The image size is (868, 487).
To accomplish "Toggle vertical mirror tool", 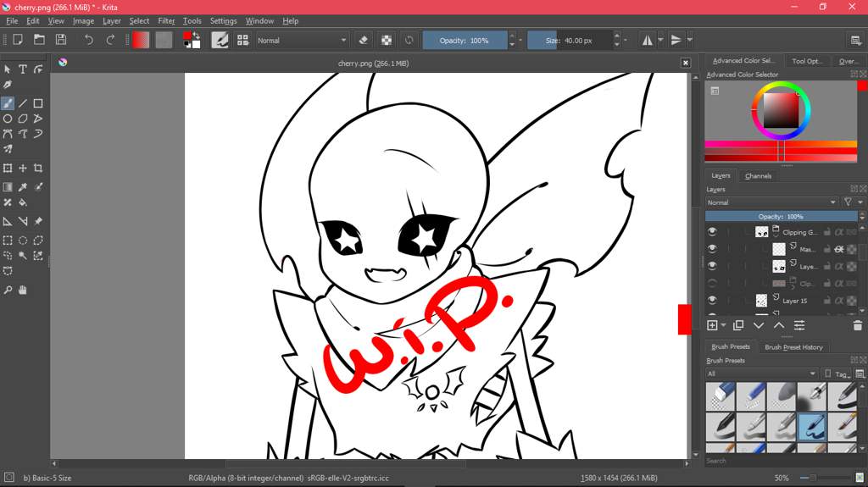I will [x=676, y=40].
